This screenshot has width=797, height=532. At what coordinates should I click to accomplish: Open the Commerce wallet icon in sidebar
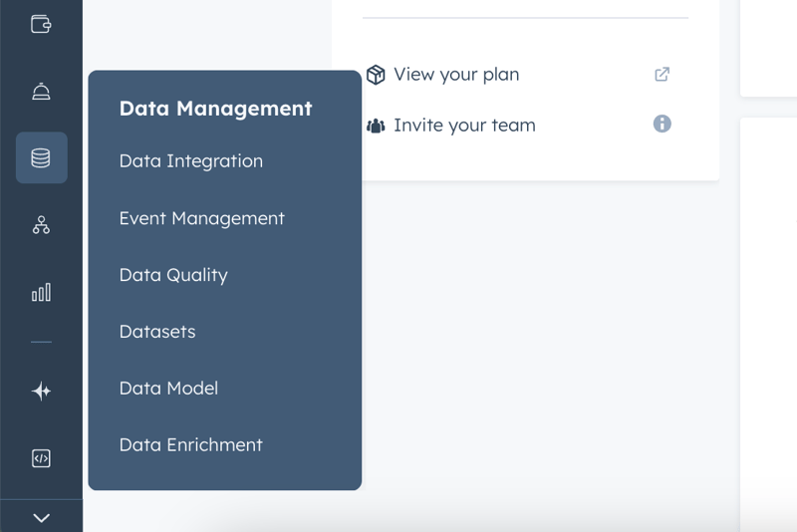(41, 24)
